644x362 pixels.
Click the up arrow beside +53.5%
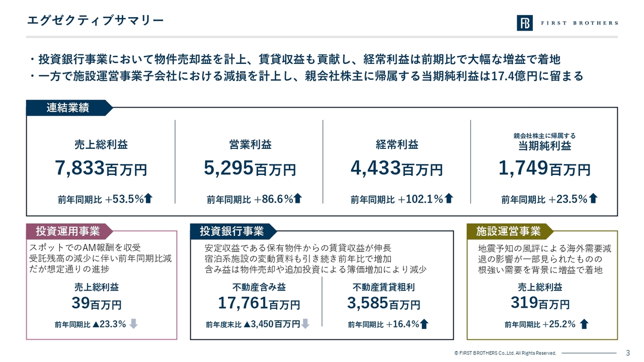click(x=148, y=199)
